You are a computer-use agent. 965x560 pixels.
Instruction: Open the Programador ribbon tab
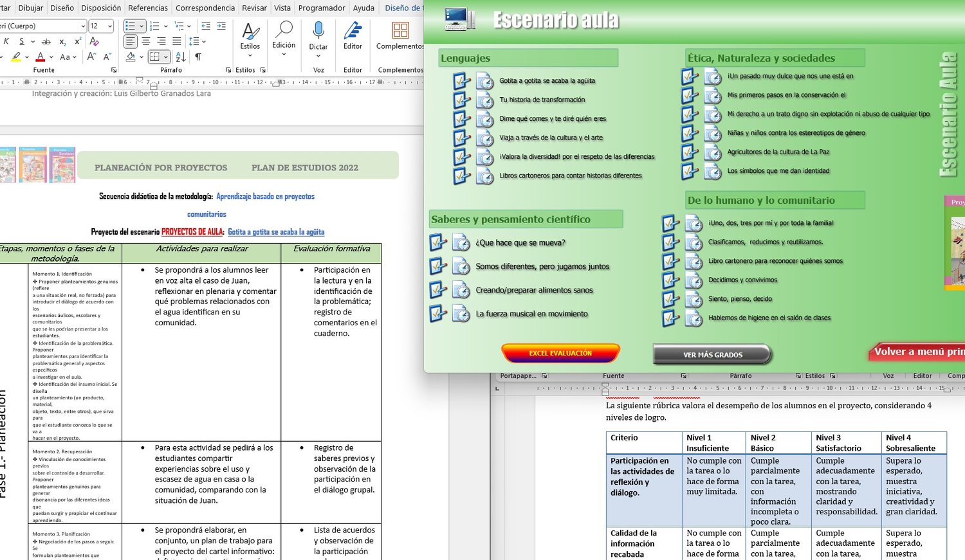[x=322, y=8]
